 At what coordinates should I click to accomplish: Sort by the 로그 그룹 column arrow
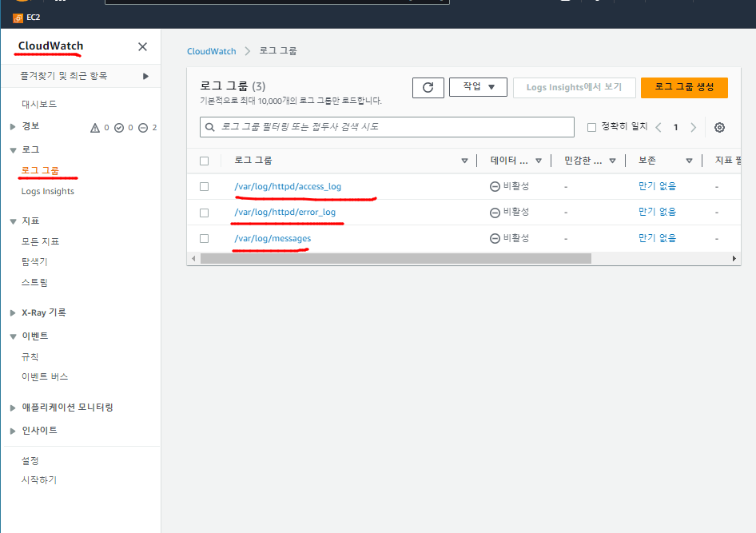pyautogui.click(x=465, y=161)
